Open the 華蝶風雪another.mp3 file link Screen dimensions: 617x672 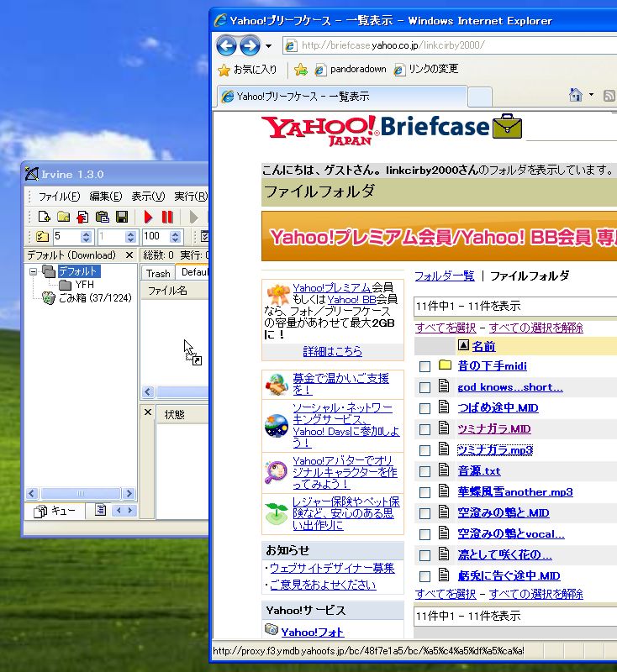click(515, 492)
